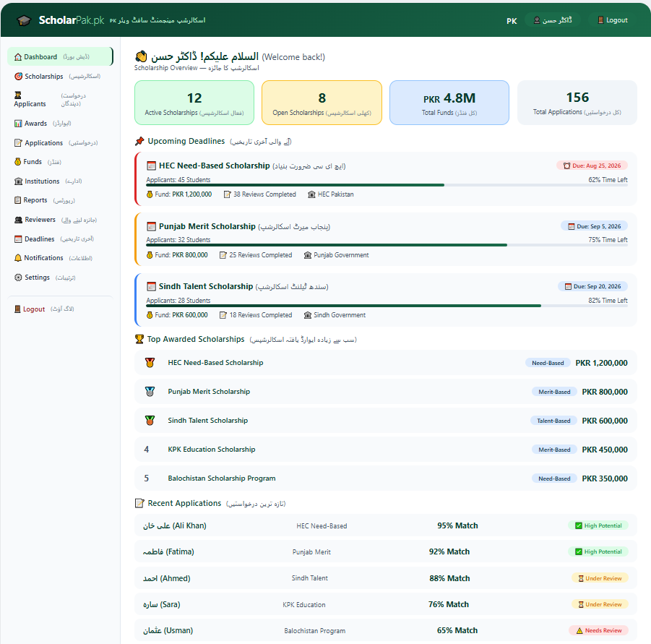Click the Talent-Based tag for Sindh Talent
Screen dimensions: 651x644
coord(553,421)
